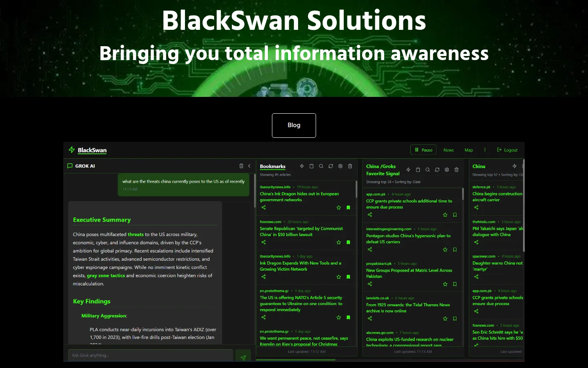Viewport: 588px width, 368px height.
Task: Open Bookmarks column settings
Action: point(340,166)
